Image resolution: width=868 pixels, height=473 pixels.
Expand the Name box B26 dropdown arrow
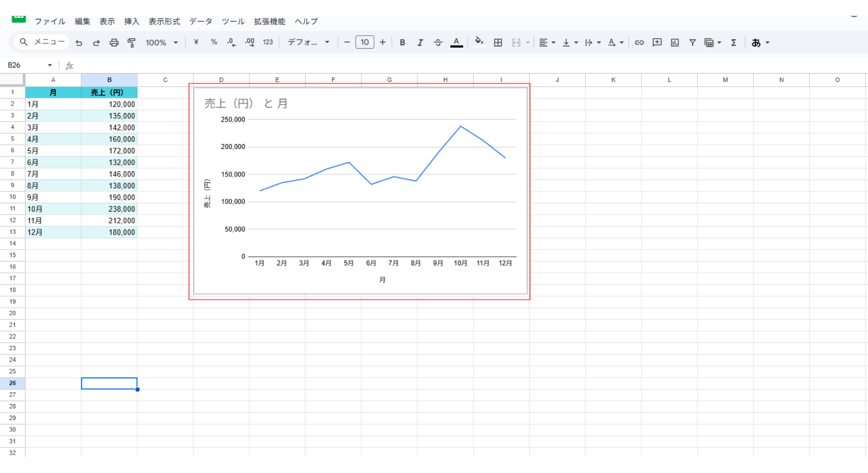point(50,65)
